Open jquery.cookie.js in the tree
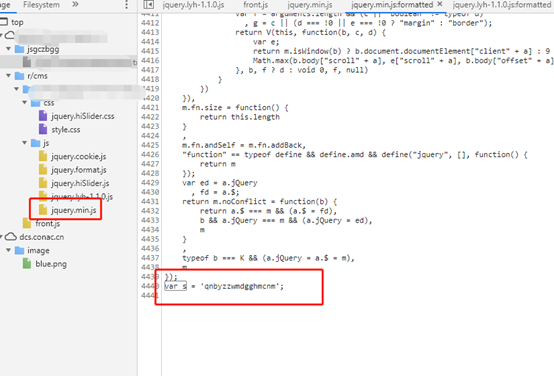The width and height of the screenshot is (554, 376). point(78,157)
